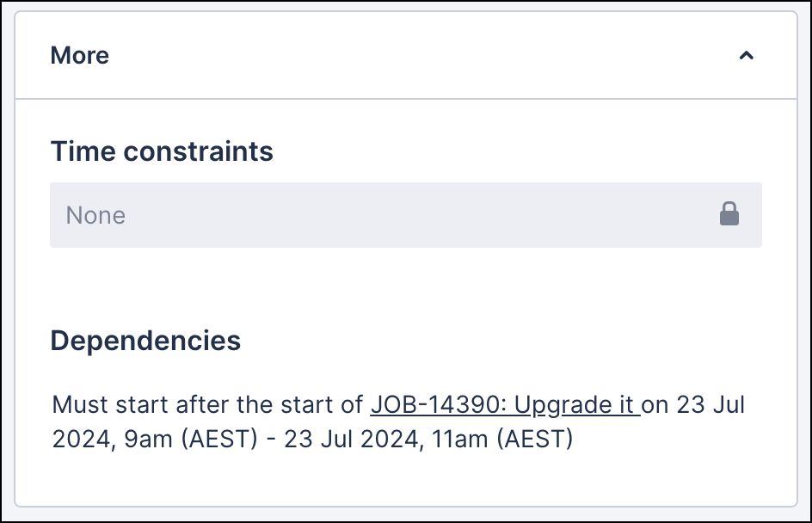This screenshot has height=523, width=812.
Task: Click the 'Must start after the start of' text
Action: (208, 404)
